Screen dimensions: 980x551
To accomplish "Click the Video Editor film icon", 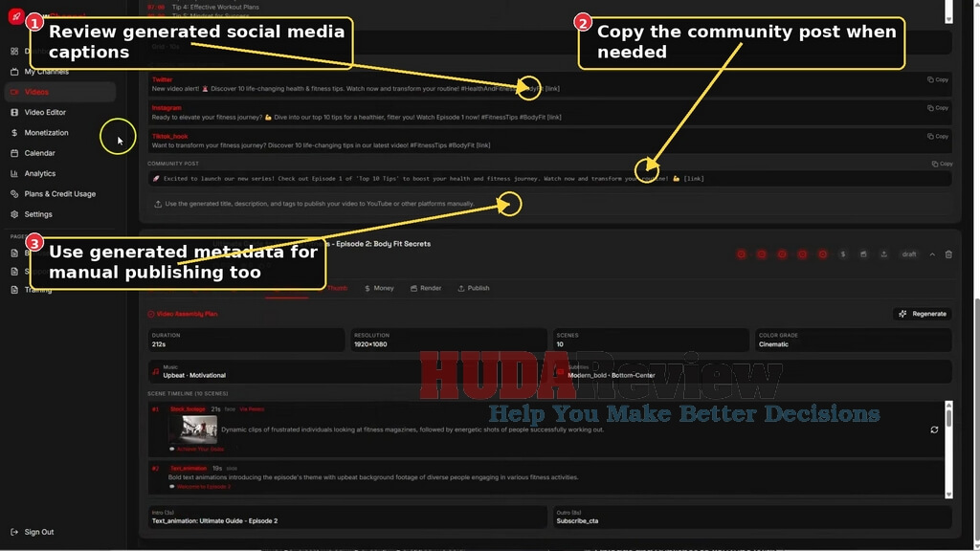I will pos(14,113).
